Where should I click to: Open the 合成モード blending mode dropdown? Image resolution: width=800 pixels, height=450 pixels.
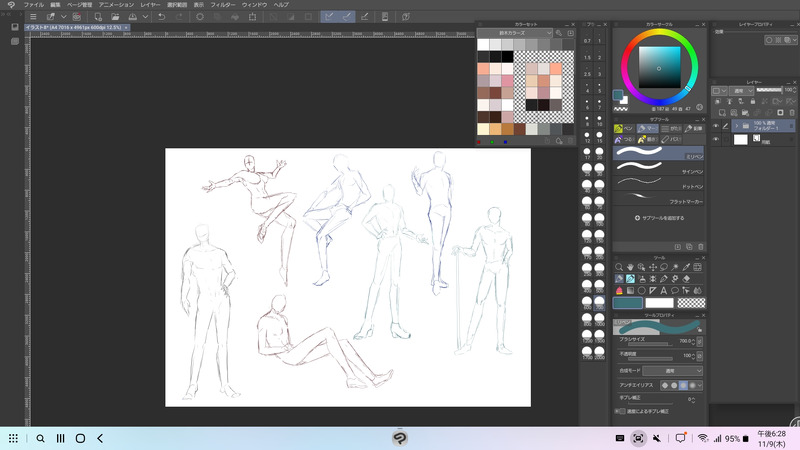point(672,371)
